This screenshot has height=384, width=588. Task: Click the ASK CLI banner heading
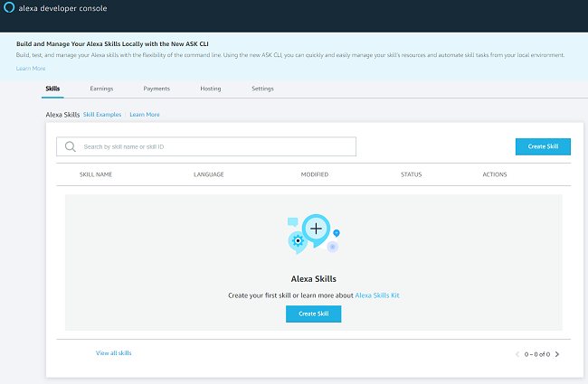coord(112,44)
